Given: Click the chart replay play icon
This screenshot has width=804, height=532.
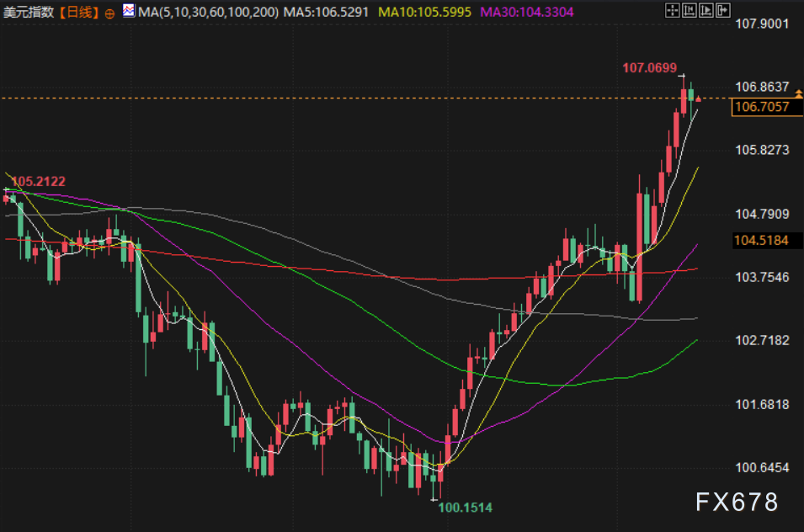Looking at the screenshot, I should tap(705, 11).
